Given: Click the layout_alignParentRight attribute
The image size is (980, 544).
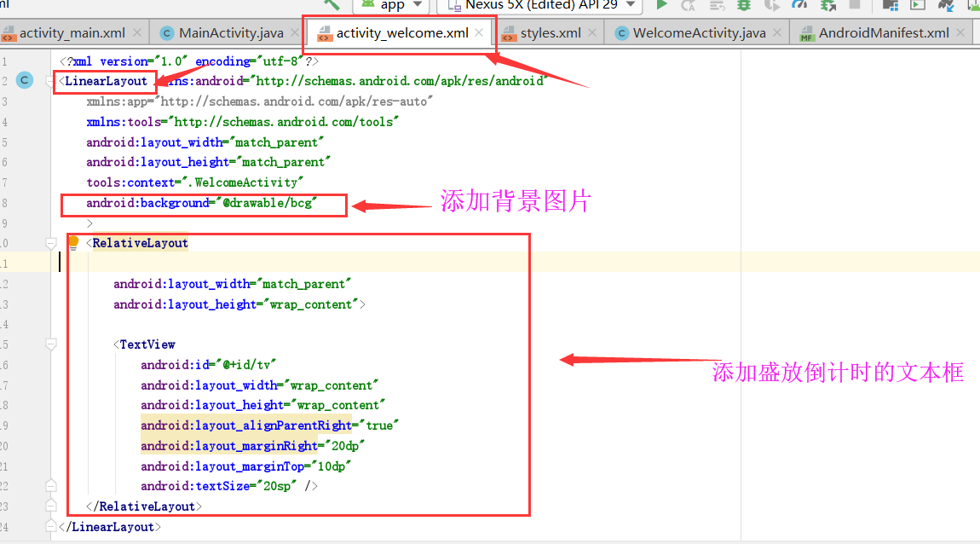Looking at the screenshot, I should (x=269, y=425).
